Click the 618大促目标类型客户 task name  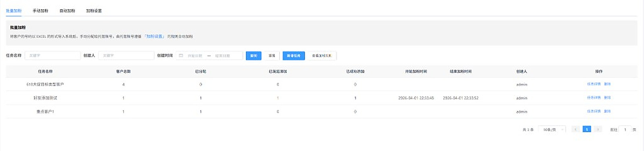pyautogui.click(x=45, y=84)
